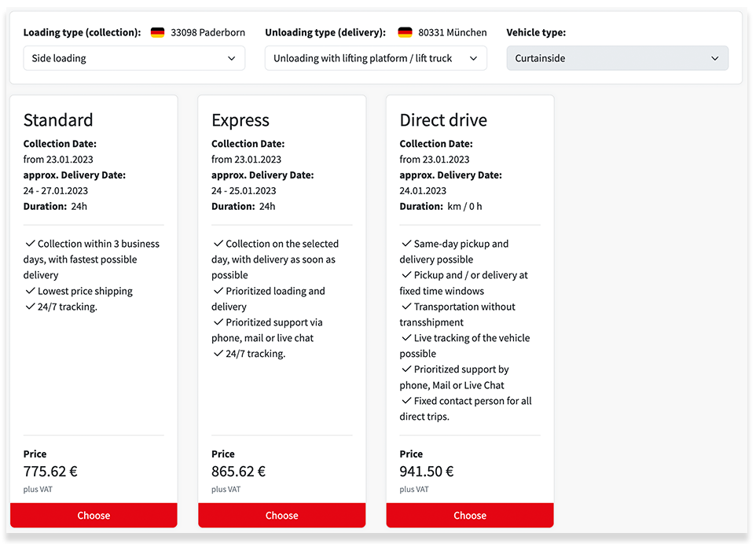Open the unloading type dropdown showing lifting platform
This screenshot has height=544, width=756.
tap(376, 57)
